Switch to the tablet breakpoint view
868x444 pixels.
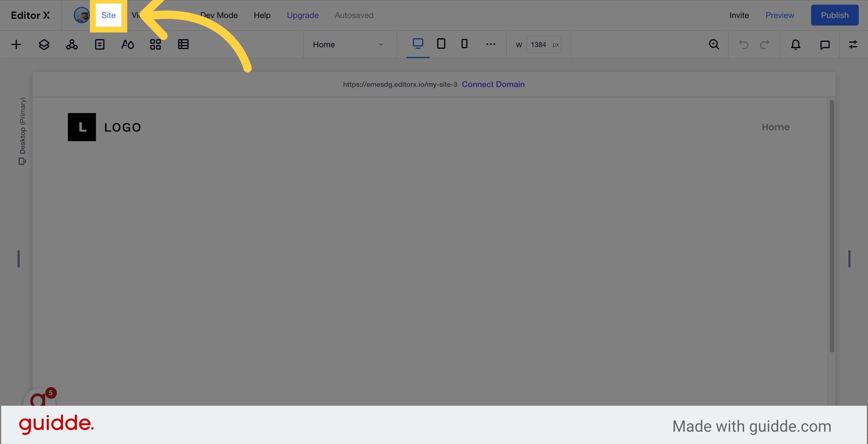441,44
